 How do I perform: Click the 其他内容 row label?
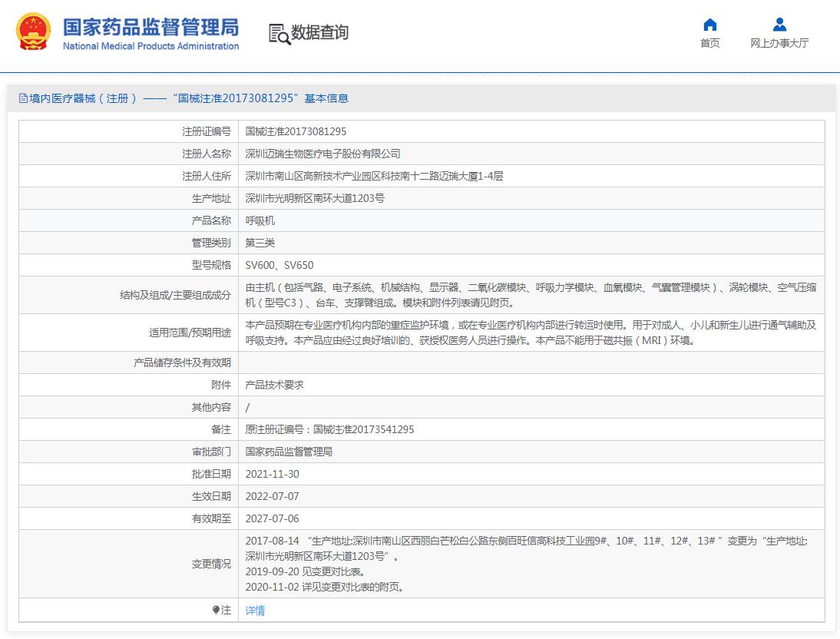pos(211,407)
